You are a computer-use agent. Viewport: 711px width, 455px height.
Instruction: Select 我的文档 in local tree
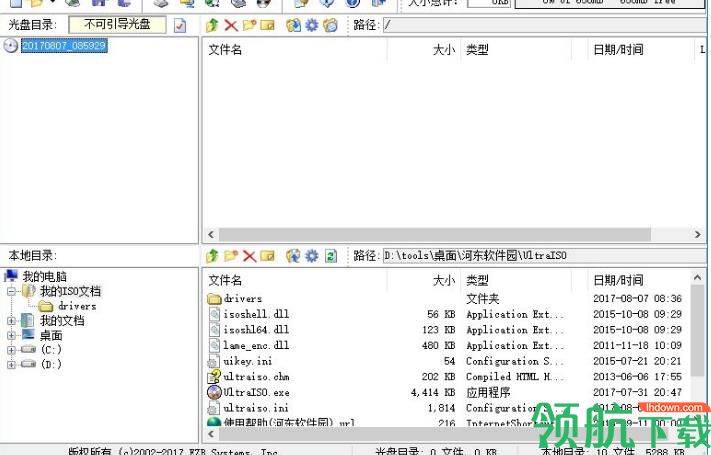point(62,321)
